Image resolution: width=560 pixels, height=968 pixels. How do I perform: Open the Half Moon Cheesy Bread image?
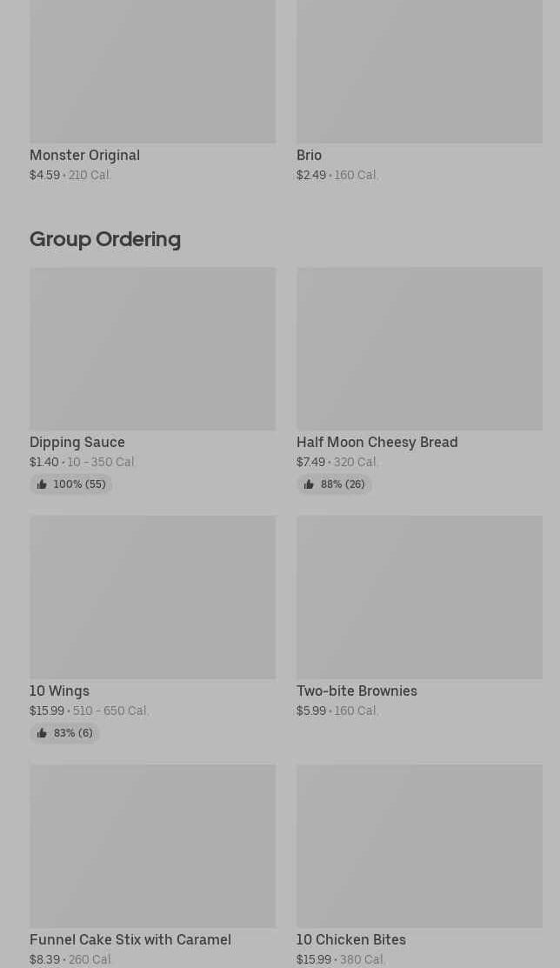pos(419,348)
